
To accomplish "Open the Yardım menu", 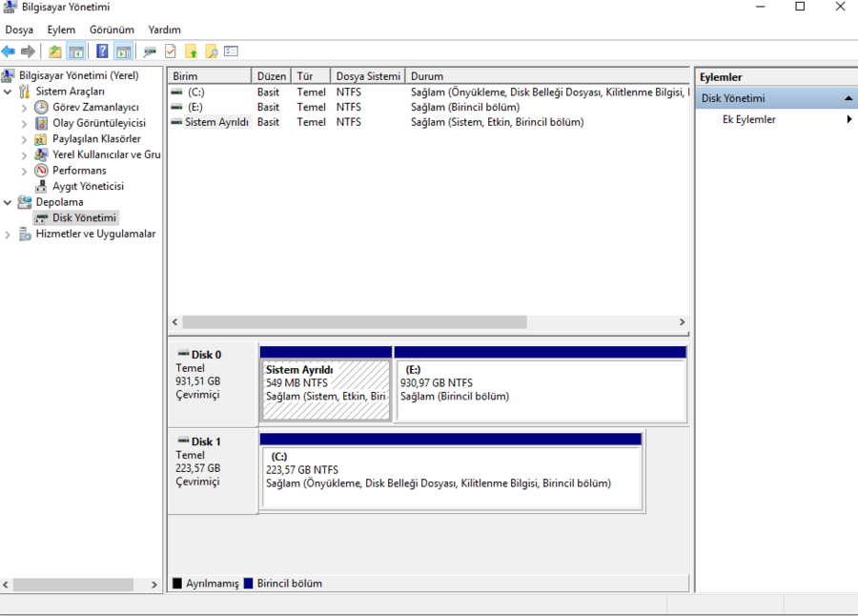I will click(164, 30).
